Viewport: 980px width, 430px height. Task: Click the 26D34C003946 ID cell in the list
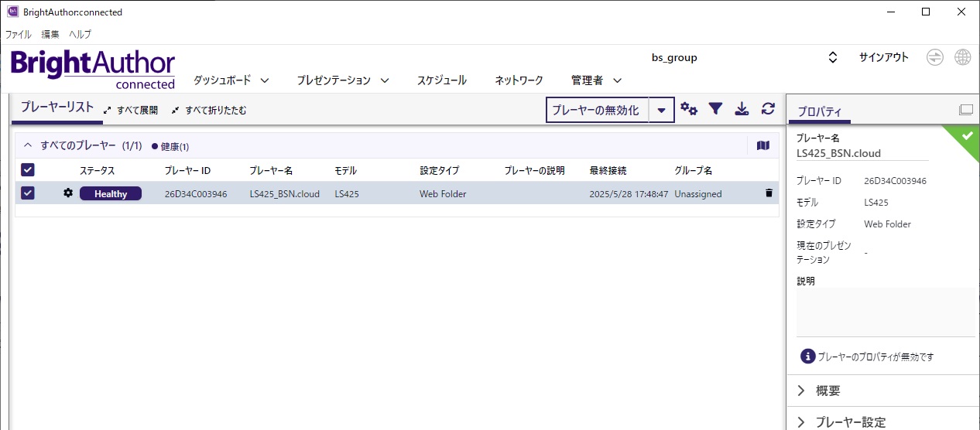click(x=196, y=194)
